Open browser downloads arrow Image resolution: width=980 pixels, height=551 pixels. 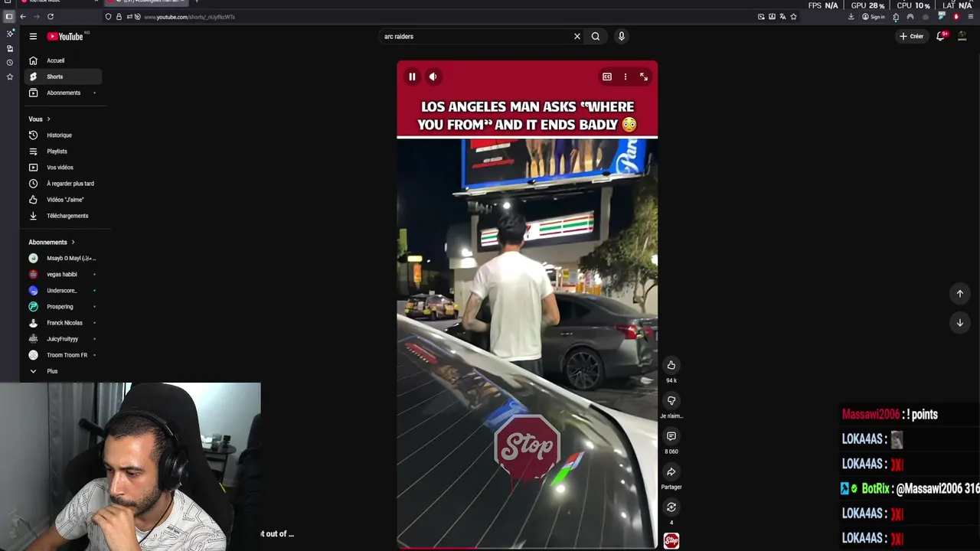851,17
